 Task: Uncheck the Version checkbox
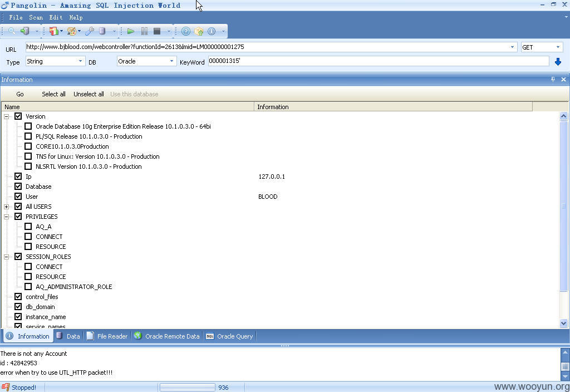(x=18, y=116)
